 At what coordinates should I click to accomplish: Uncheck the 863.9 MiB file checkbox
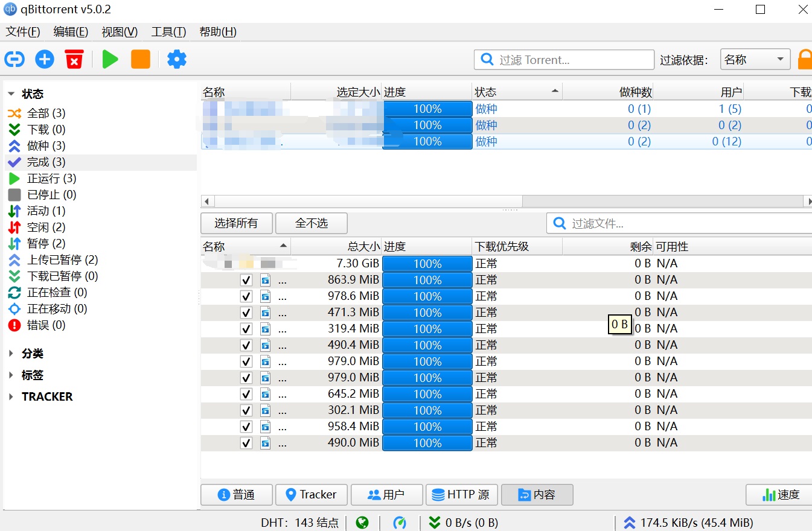pos(246,280)
